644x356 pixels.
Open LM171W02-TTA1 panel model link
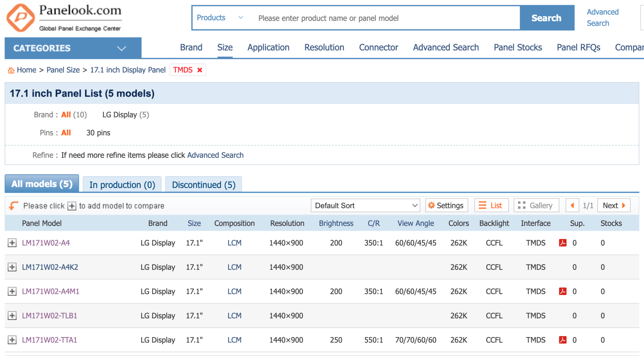coord(49,340)
